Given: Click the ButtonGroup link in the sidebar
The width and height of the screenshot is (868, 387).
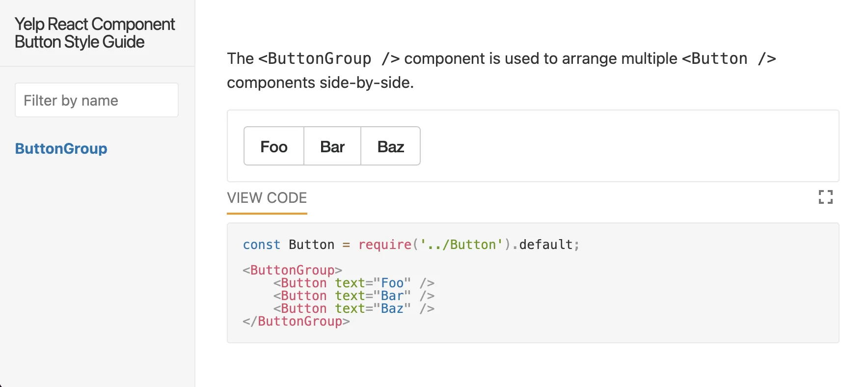Looking at the screenshot, I should (61, 148).
